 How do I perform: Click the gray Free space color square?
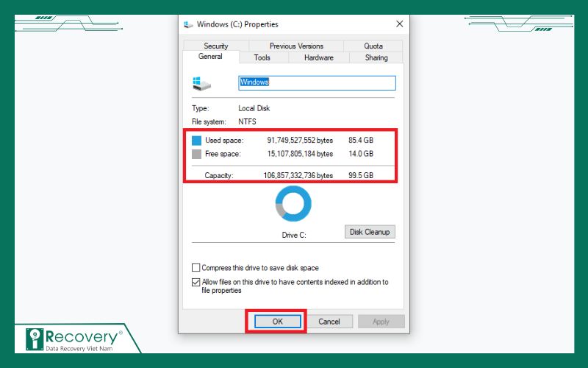tap(196, 154)
